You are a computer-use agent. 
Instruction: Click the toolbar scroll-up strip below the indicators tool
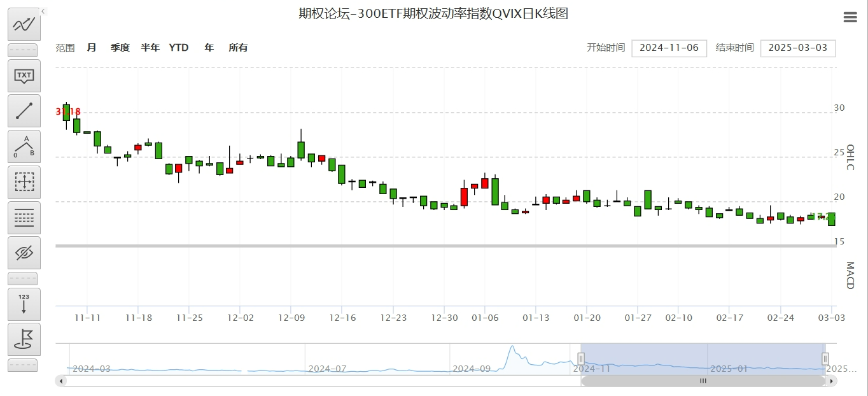tap(23, 50)
